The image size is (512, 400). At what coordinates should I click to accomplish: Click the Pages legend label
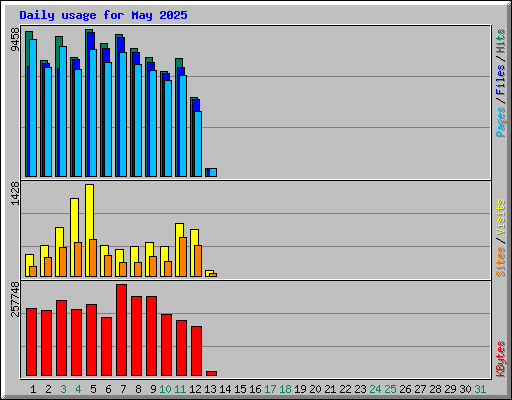501,122
